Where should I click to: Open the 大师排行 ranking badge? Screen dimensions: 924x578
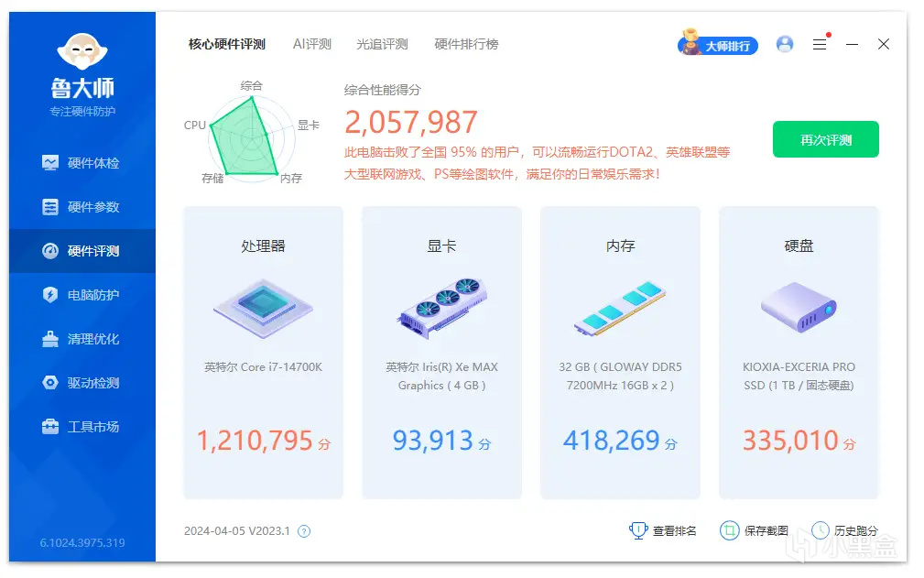point(717,44)
